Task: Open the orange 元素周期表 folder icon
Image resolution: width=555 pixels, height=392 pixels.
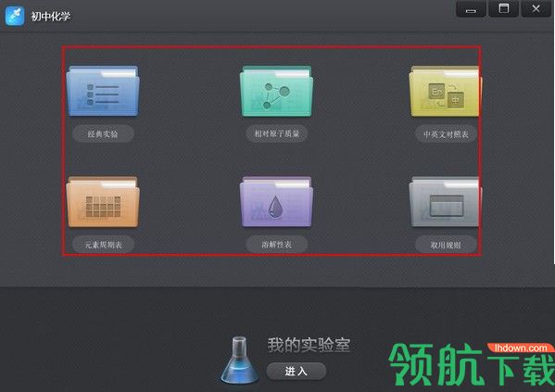Action: click(x=103, y=202)
